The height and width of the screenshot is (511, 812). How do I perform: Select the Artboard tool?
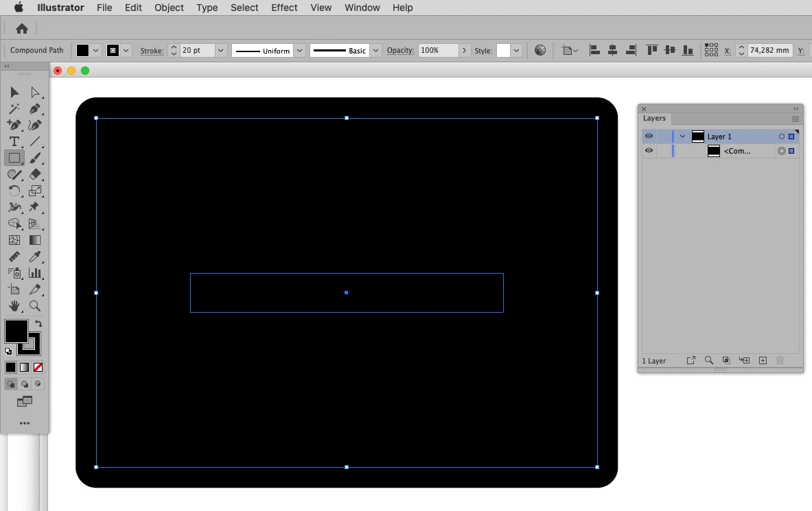[14, 289]
